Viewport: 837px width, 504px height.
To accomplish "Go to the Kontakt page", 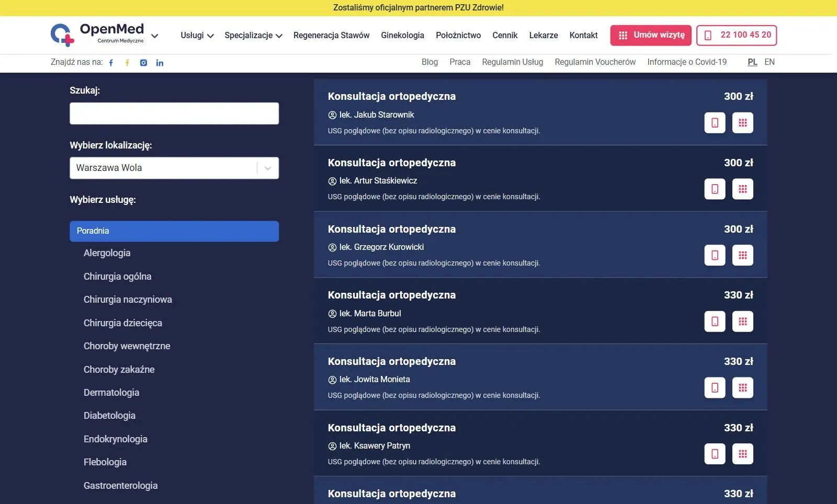I will point(583,36).
